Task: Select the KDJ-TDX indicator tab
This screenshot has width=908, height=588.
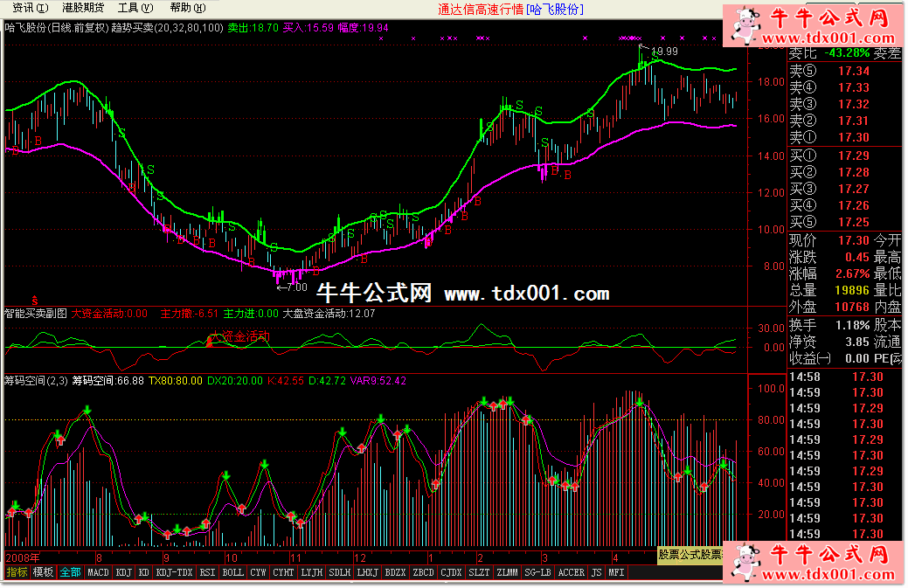Action: 174,572
